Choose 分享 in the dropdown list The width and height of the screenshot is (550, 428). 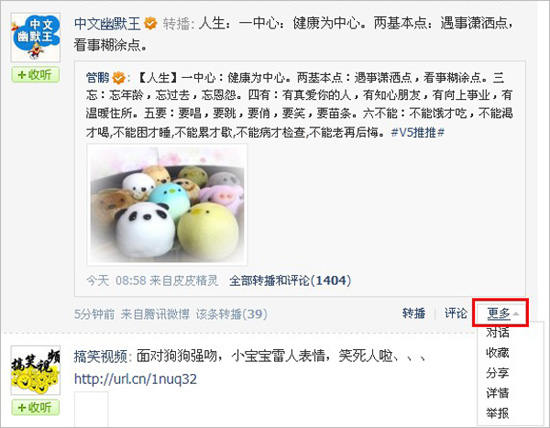click(497, 373)
